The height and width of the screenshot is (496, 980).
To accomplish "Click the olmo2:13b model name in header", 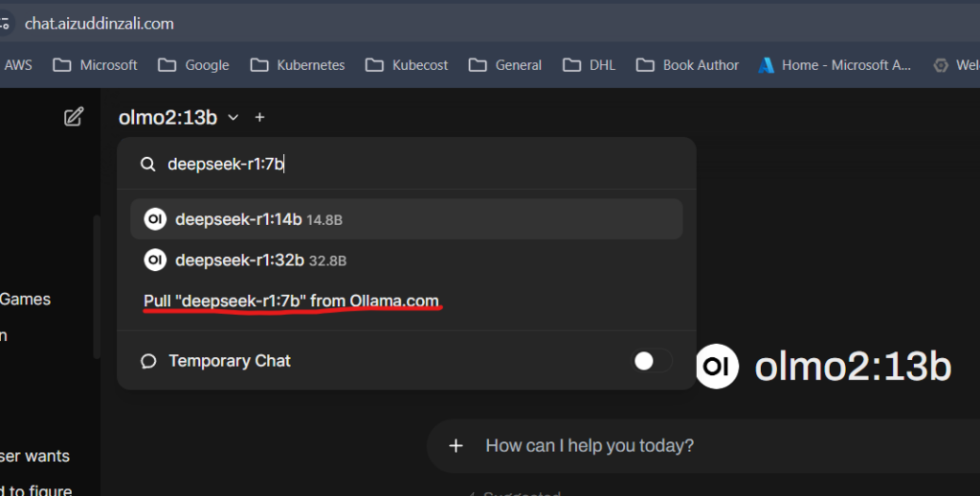I will click(x=167, y=118).
